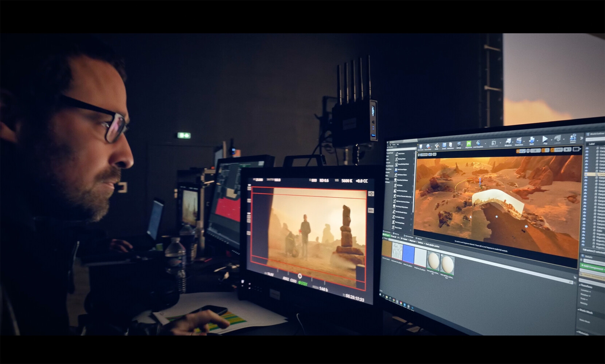Select Nav Mesh Bounds Volume actor
605x364 pixels.
400,213
